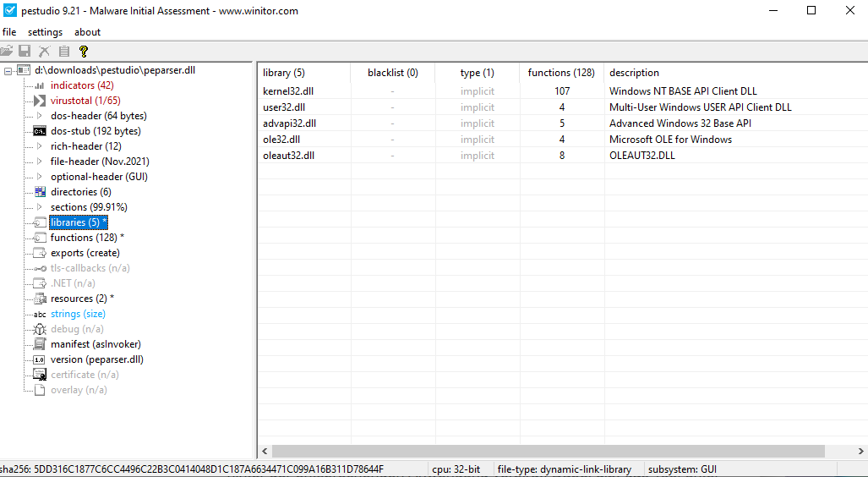The width and height of the screenshot is (868, 477).
Task: Click the sha256 hash in status bar
Action: (192, 469)
